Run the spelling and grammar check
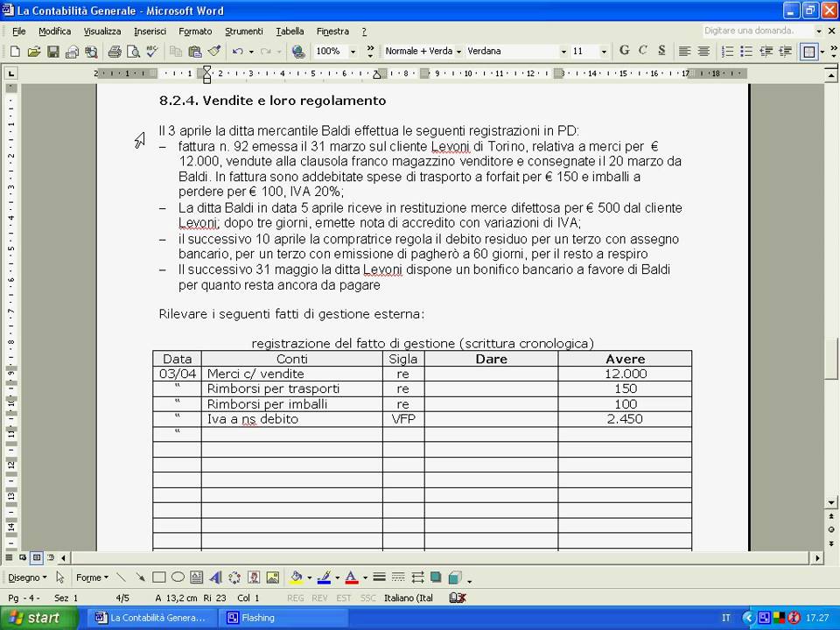 [152, 52]
